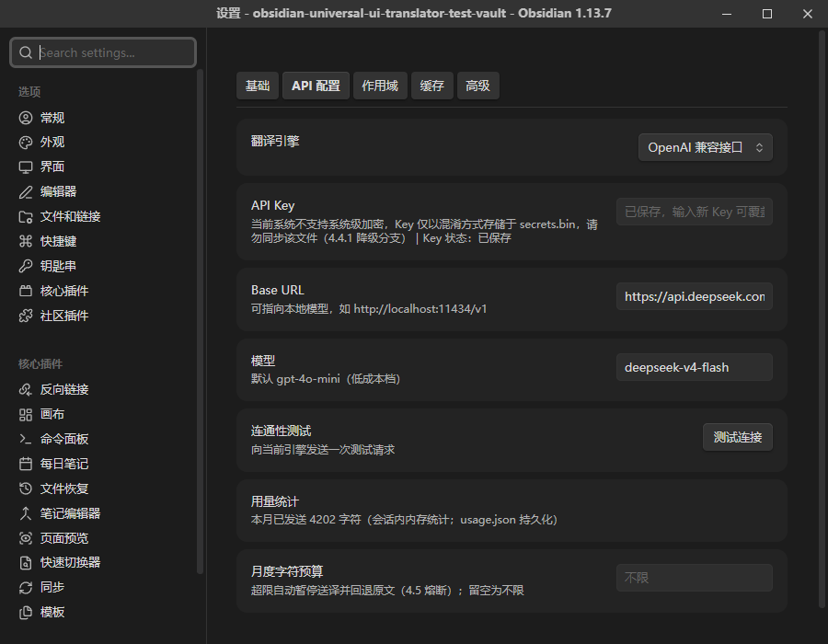Open the 翻译引擎 OpenAI 兼容接口 dropdown
This screenshot has width=828, height=644.
tap(706, 147)
